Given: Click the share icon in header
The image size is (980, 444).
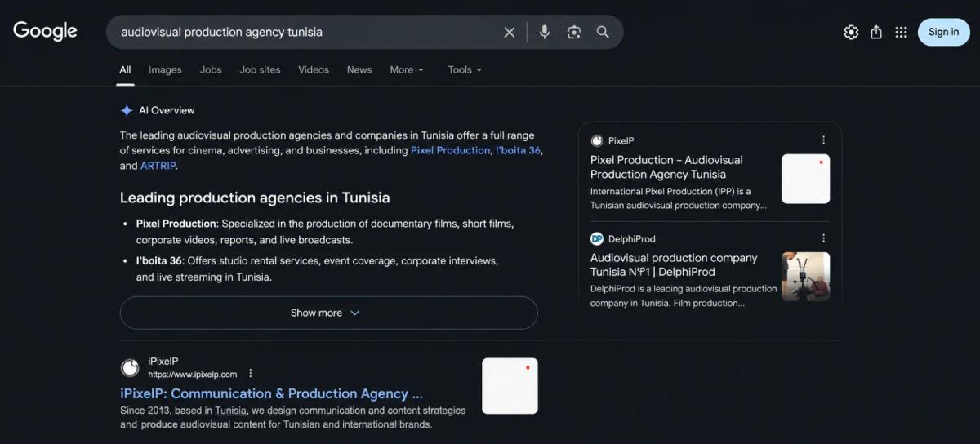Looking at the screenshot, I should (x=876, y=32).
